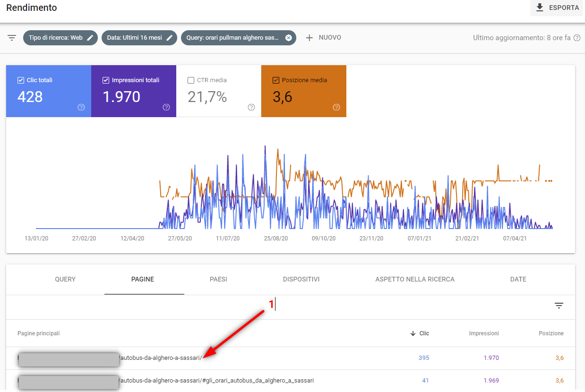The width and height of the screenshot is (585, 392).
Task: Open help icon in Posizione media card
Action: click(336, 107)
